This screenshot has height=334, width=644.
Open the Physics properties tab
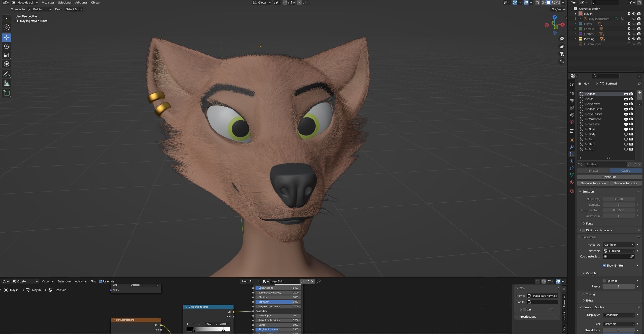pos(572,161)
